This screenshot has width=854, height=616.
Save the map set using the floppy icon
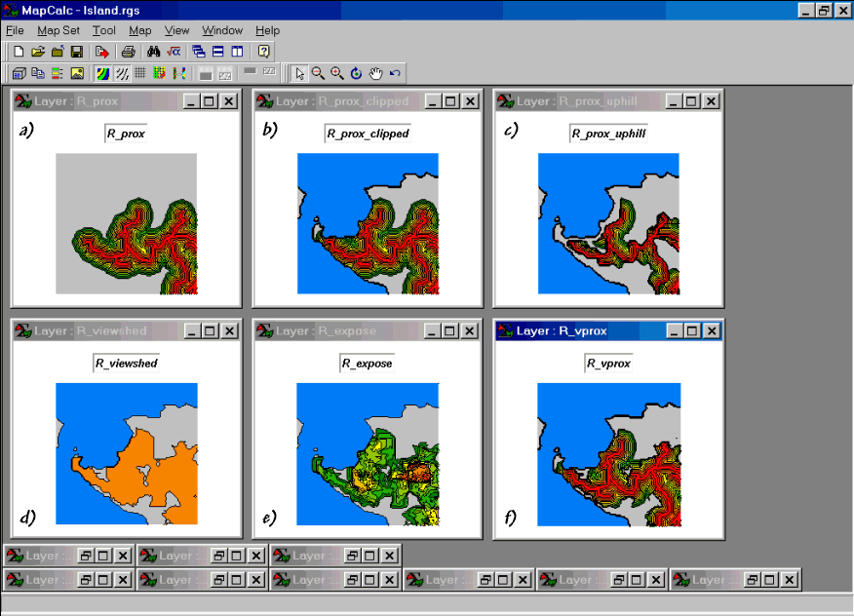click(x=76, y=51)
